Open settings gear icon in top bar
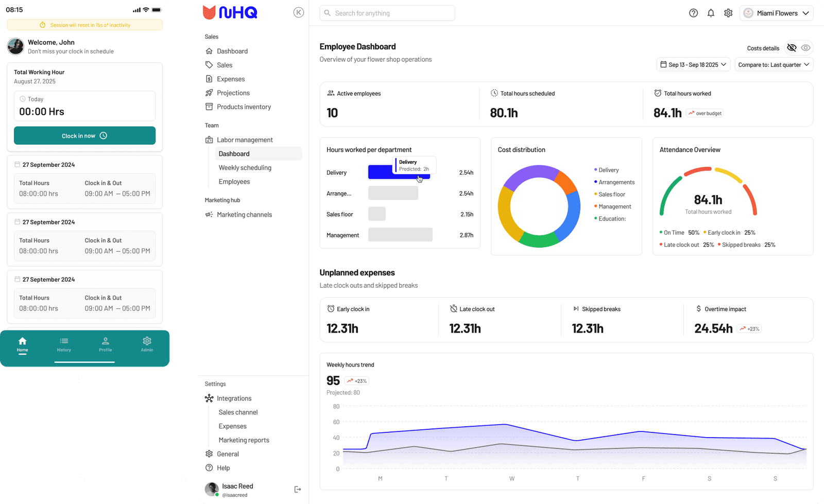The height and width of the screenshot is (504, 824). coord(728,13)
